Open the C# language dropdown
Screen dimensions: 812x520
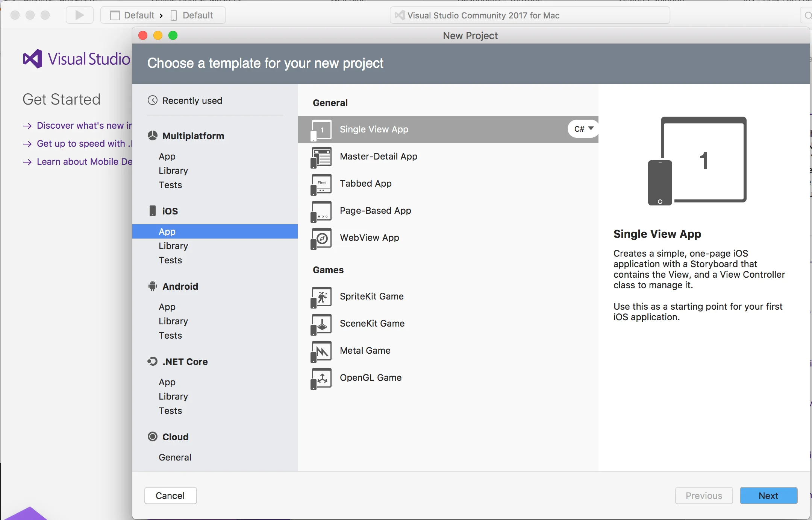coord(583,129)
